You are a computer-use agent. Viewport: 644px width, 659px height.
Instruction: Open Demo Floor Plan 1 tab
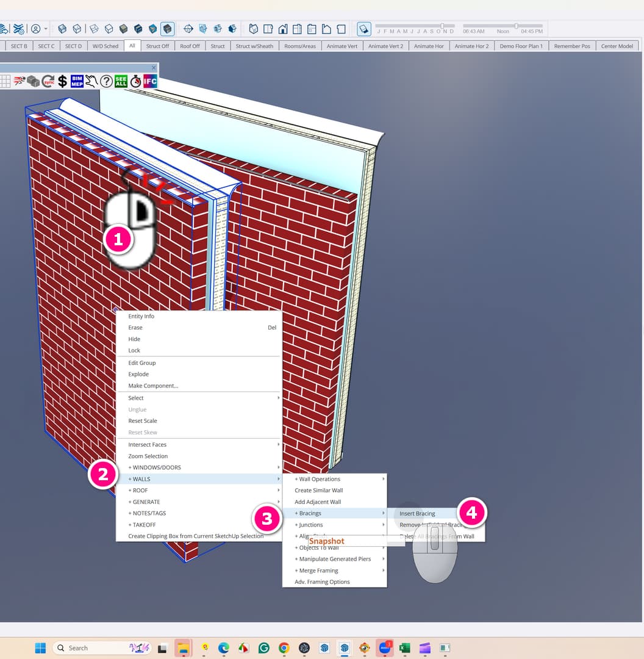point(521,46)
